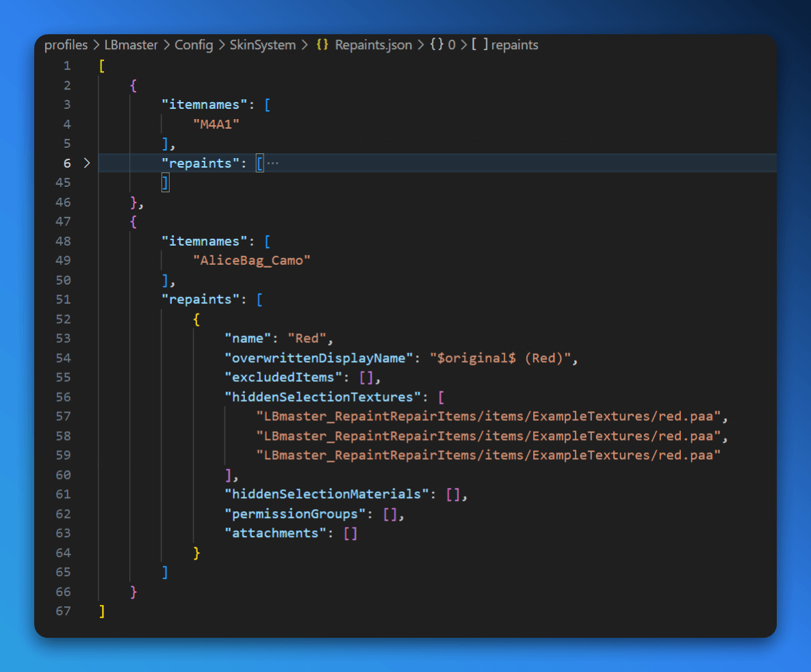Viewport: 811px width, 672px height.
Task: Click the blue closing bracket on line 65
Action: coord(165,572)
